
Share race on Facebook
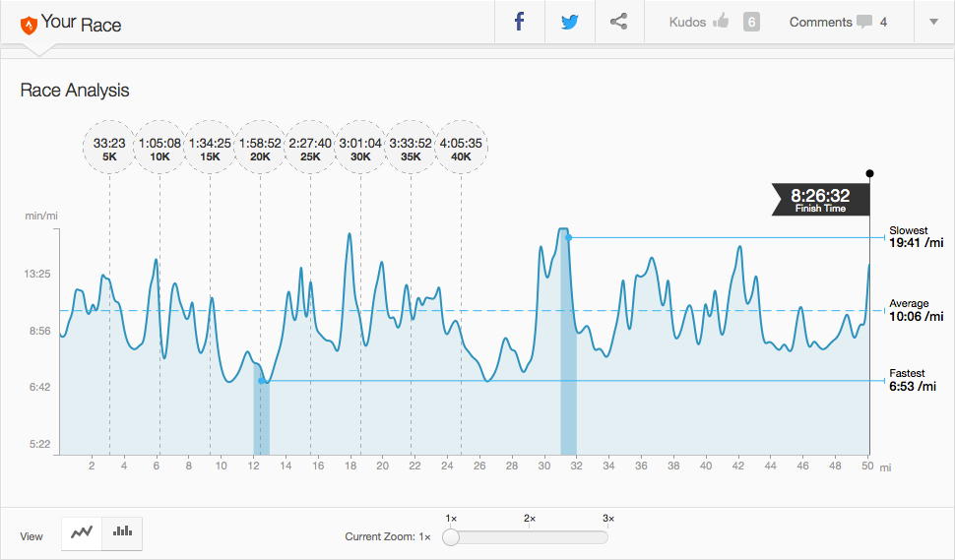click(x=520, y=22)
